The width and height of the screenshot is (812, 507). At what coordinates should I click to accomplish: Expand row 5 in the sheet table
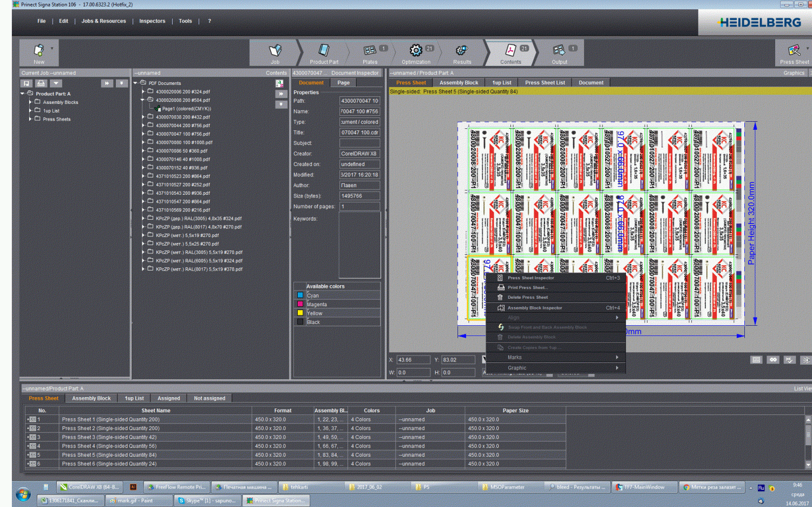point(28,455)
